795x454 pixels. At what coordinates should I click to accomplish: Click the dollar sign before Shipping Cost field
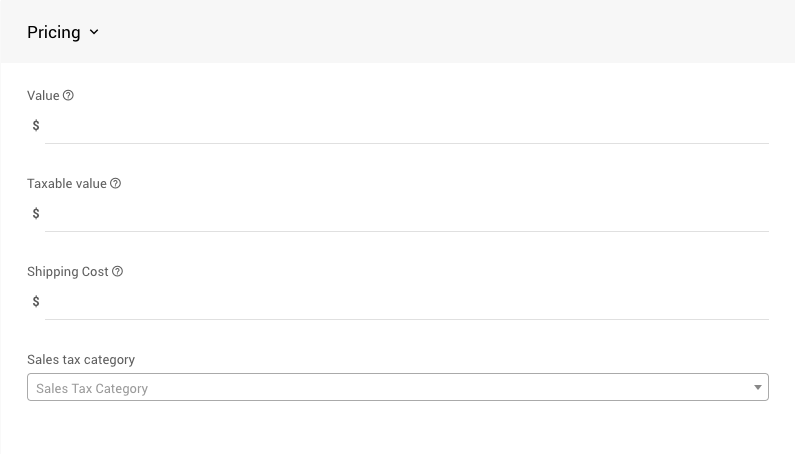pos(36,302)
